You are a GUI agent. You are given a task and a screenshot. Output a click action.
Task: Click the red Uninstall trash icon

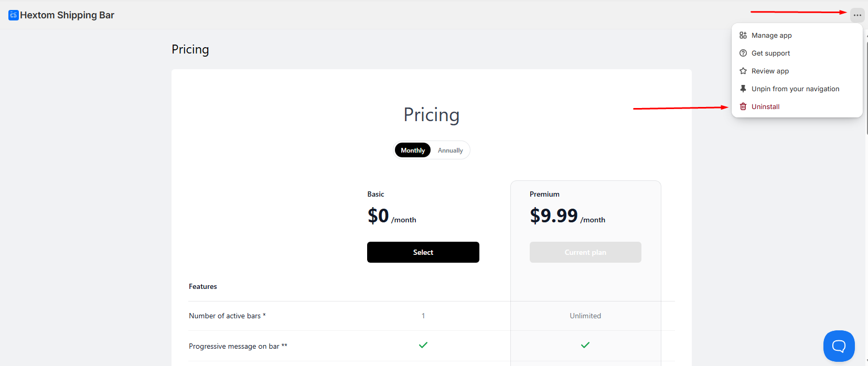click(x=743, y=106)
